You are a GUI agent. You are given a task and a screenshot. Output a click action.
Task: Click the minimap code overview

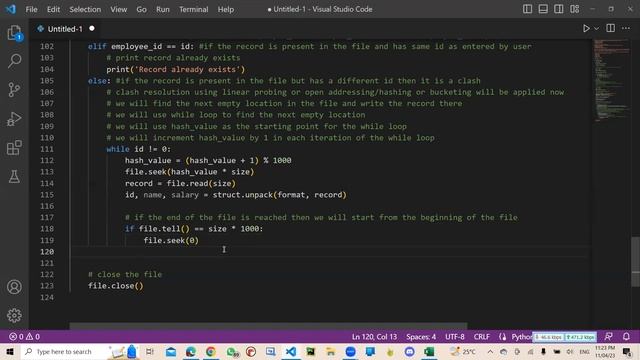(611, 80)
